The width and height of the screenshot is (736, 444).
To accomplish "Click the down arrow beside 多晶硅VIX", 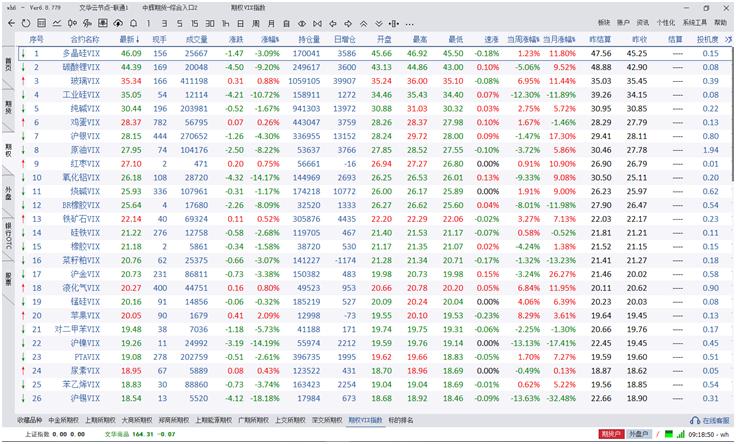I will (x=22, y=53).
